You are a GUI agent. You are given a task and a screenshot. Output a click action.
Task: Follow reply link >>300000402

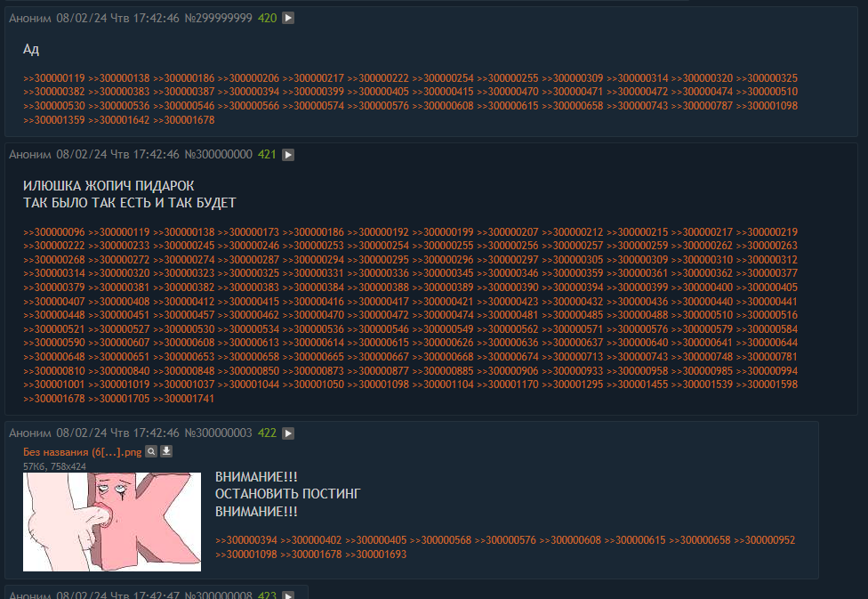click(x=310, y=540)
